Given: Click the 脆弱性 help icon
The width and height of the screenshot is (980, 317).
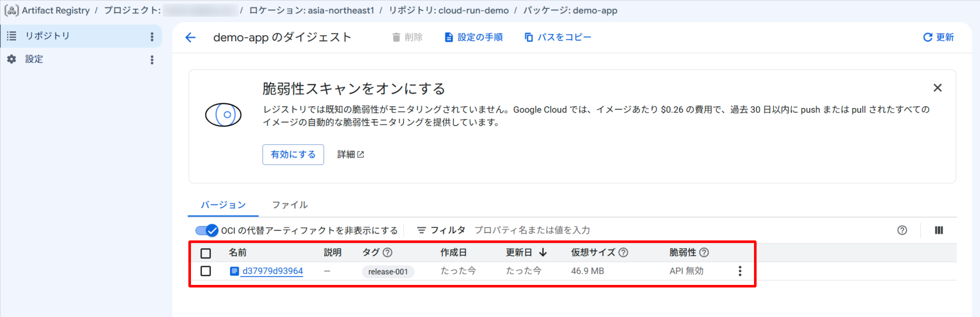Looking at the screenshot, I should point(704,252).
